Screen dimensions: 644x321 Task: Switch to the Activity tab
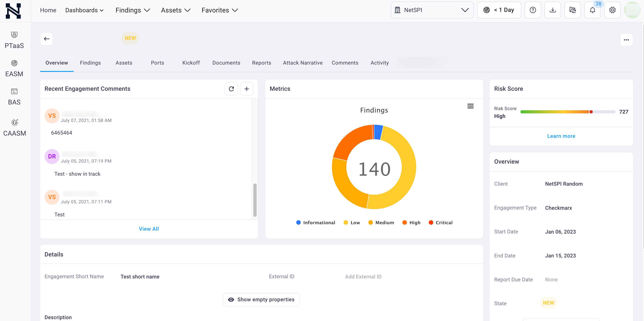(x=379, y=63)
